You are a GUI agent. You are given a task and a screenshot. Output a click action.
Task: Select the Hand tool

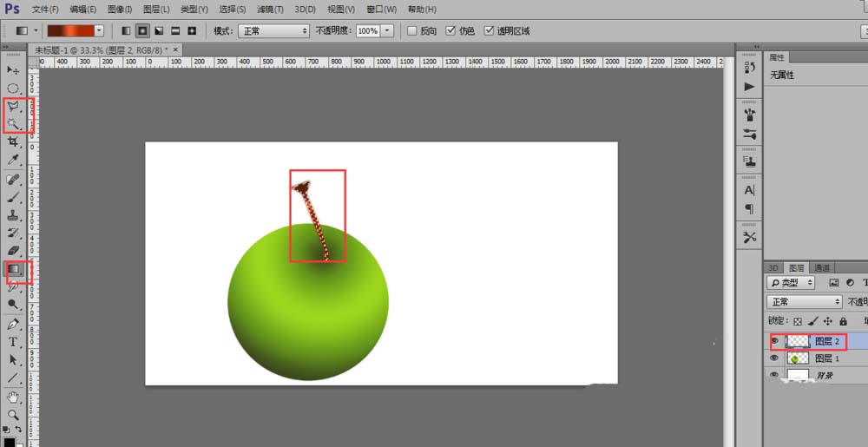click(x=13, y=397)
